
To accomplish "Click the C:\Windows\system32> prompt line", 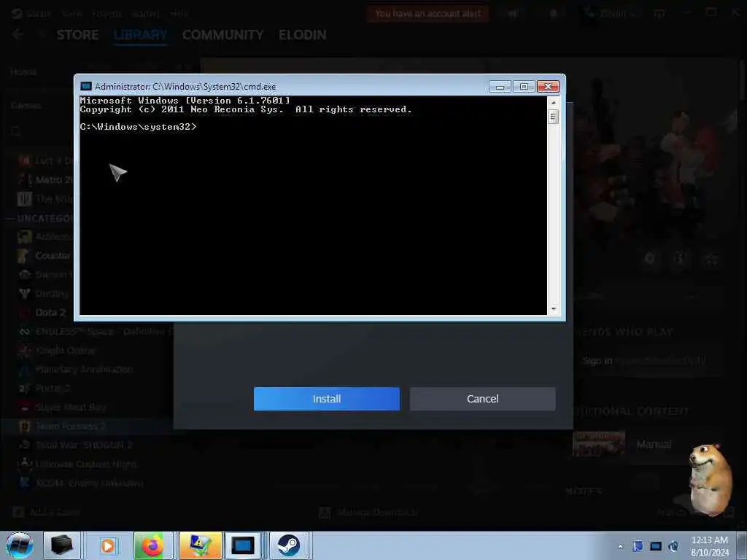I will click(x=138, y=127).
